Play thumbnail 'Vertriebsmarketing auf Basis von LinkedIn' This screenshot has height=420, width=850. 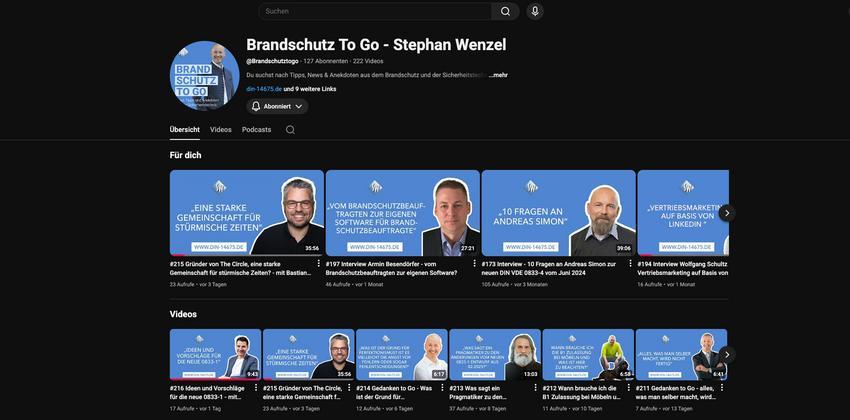click(x=683, y=212)
